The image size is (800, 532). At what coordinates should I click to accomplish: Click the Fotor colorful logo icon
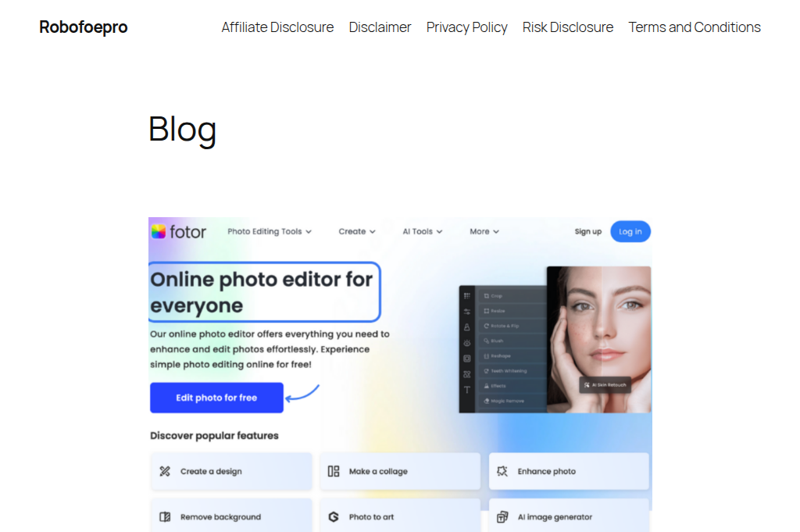159,231
